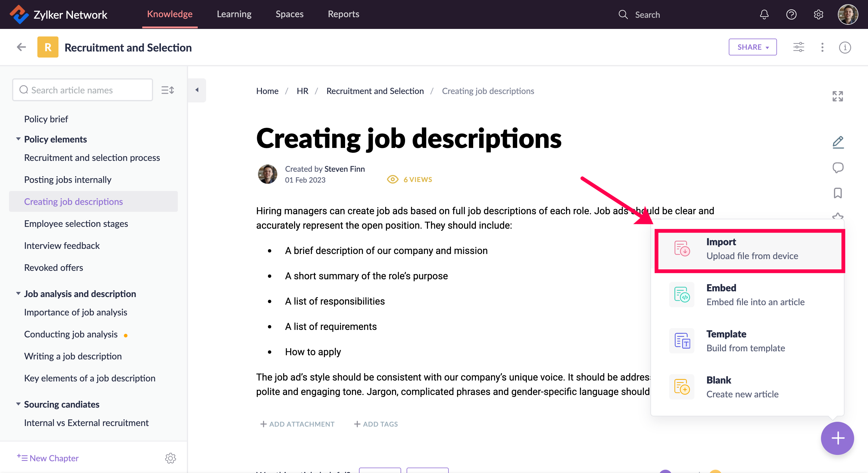Open notifications bell

(x=764, y=14)
